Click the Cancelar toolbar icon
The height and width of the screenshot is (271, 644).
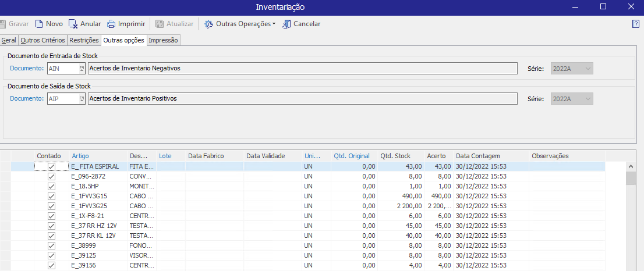(x=286, y=24)
